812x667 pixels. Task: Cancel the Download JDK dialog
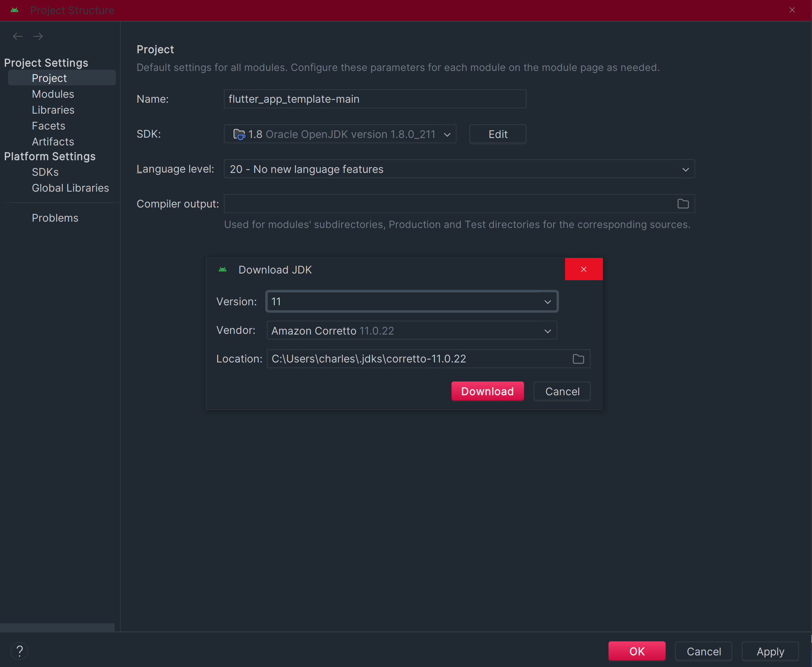(562, 391)
